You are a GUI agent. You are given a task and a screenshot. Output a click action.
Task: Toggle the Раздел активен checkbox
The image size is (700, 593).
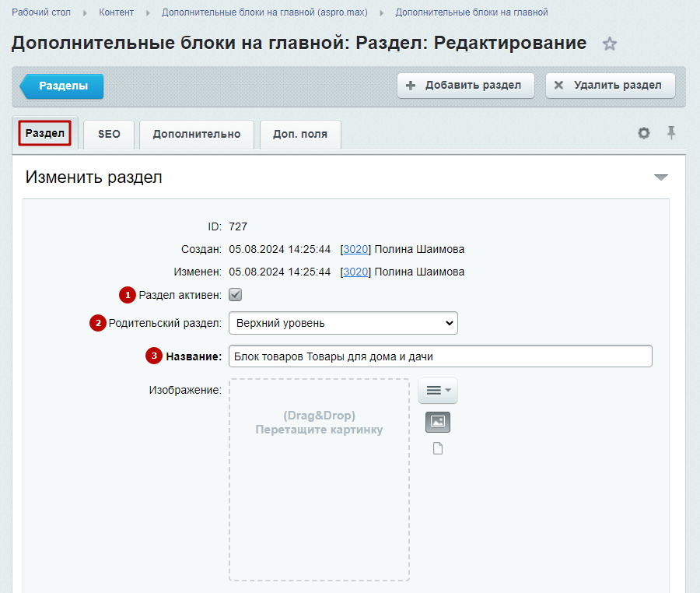pos(235,295)
